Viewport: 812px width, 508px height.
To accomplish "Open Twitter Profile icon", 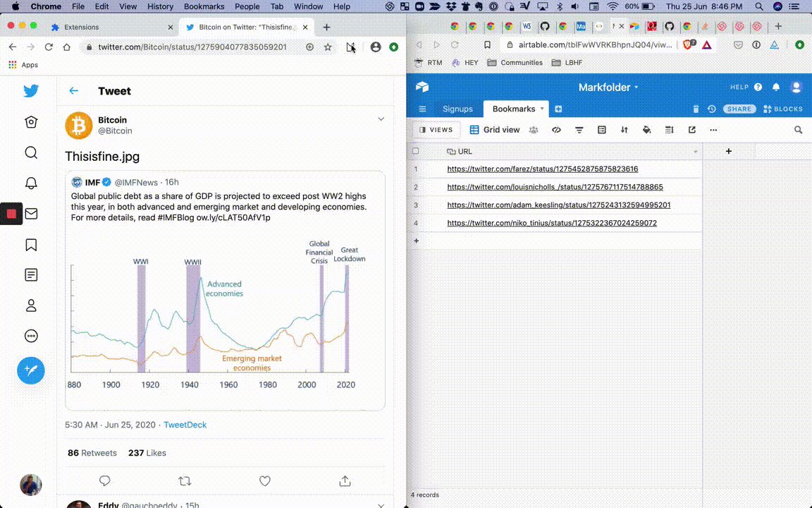I will (x=31, y=306).
